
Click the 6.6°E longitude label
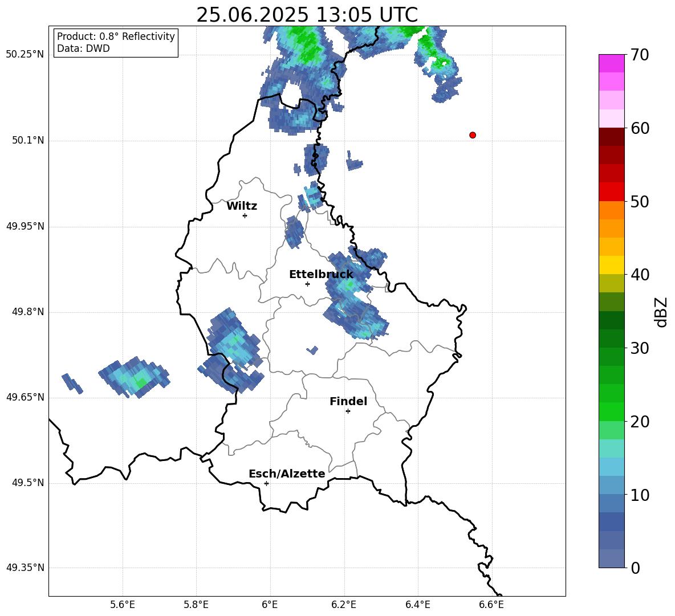click(x=491, y=605)
